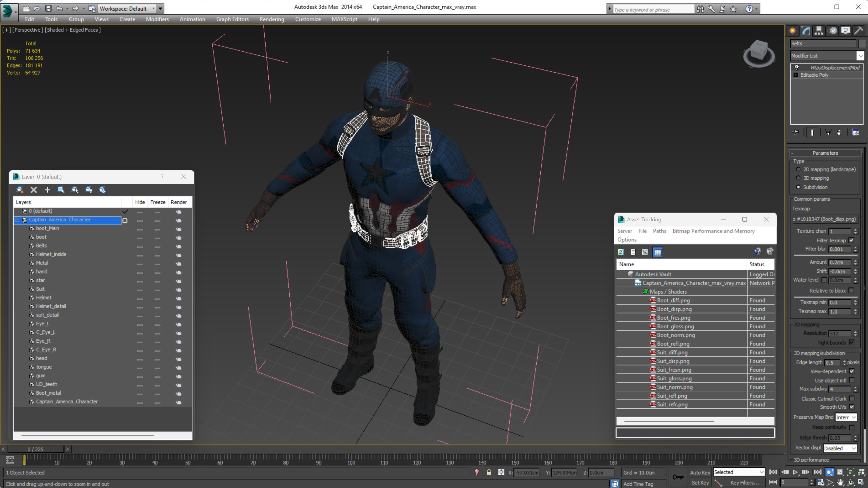Open quick access toolbar customize arrow
This screenshot has height=488, width=868.
(161, 9)
